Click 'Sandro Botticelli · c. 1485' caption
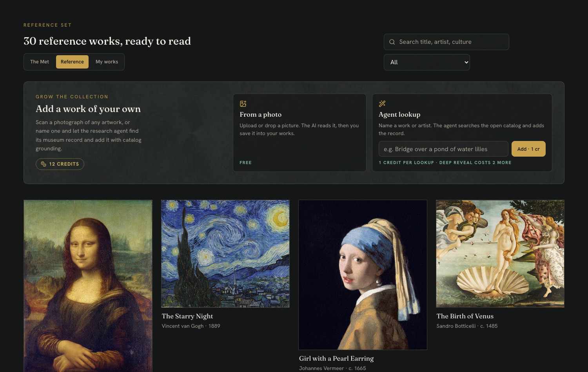 [x=467, y=326]
